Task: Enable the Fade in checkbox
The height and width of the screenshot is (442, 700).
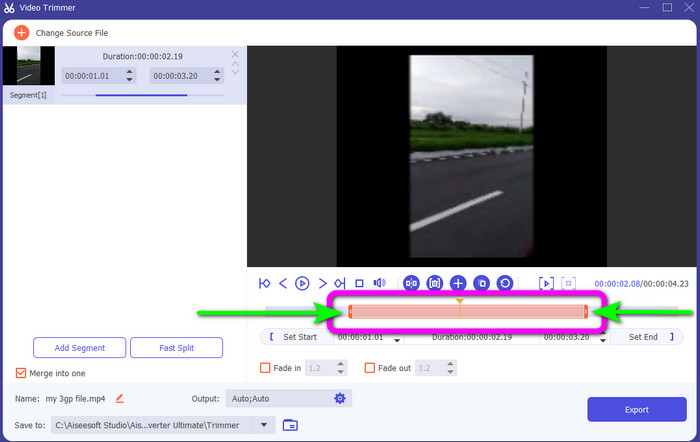Action: (x=266, y=368)
